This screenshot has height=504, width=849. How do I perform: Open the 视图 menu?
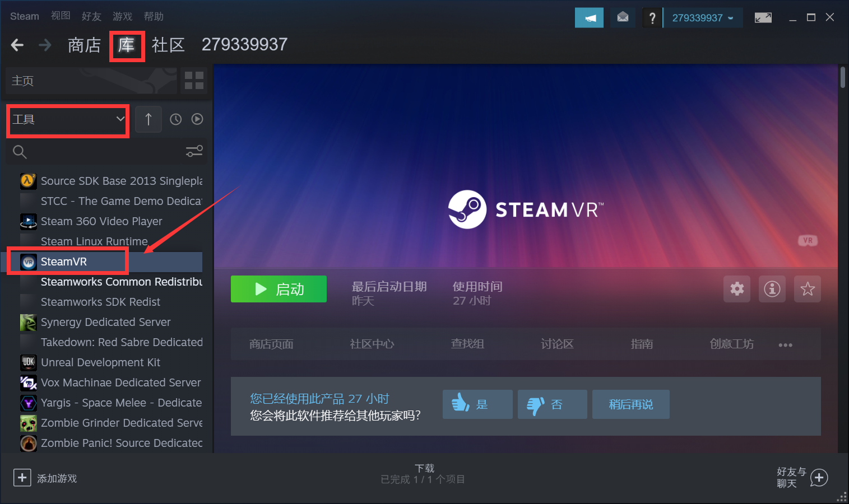click(61, 16)
